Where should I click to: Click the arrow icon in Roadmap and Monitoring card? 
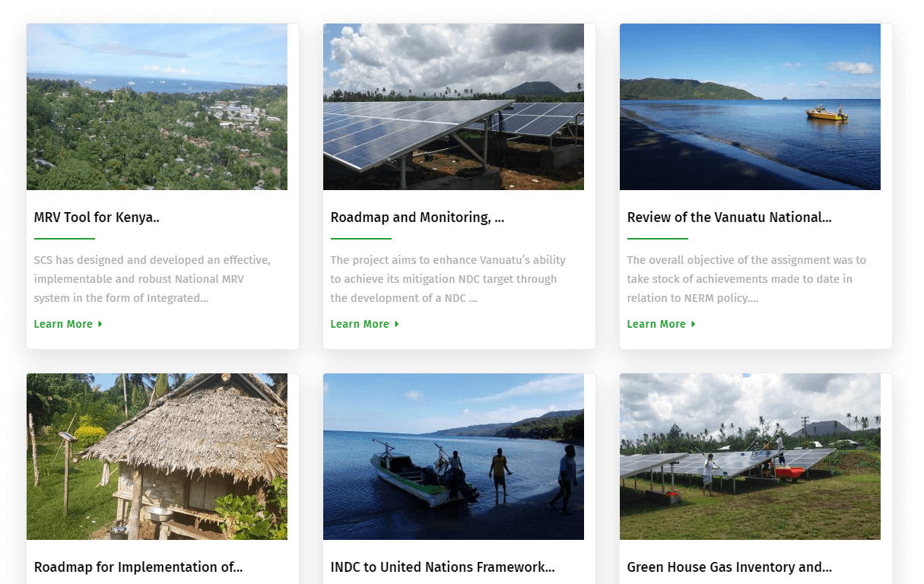tap(396, 324)
